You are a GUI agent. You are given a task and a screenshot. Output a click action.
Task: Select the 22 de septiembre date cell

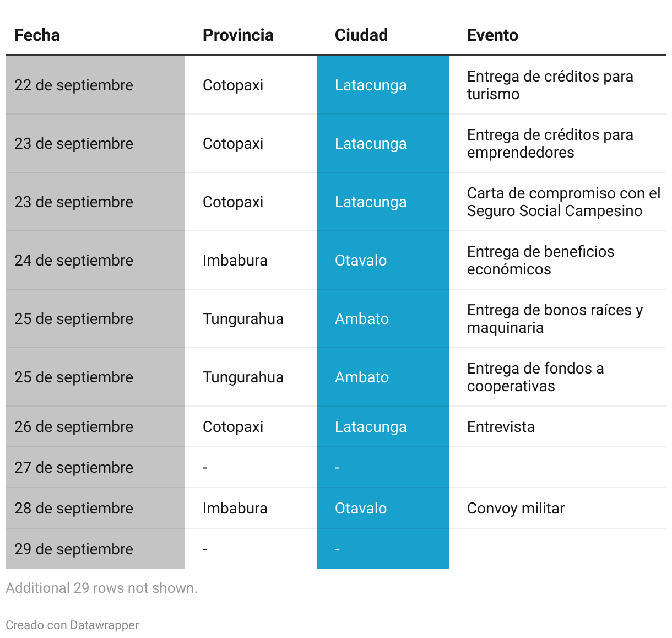coord(95,85)
